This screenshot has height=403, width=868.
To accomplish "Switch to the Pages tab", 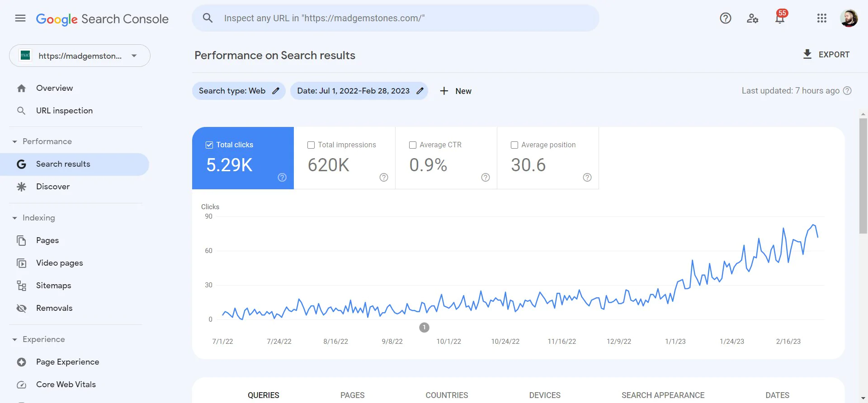I will pyautogui.click(x=352, y=395).
